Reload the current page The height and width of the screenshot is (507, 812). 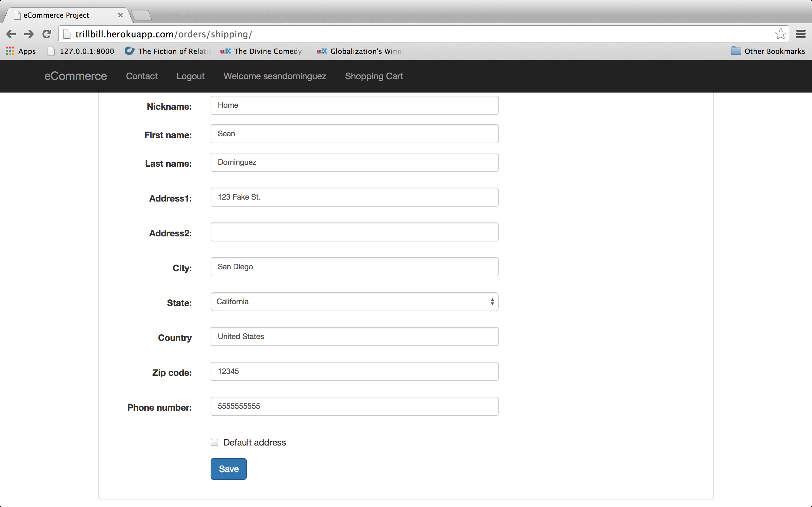click(47, 34)
